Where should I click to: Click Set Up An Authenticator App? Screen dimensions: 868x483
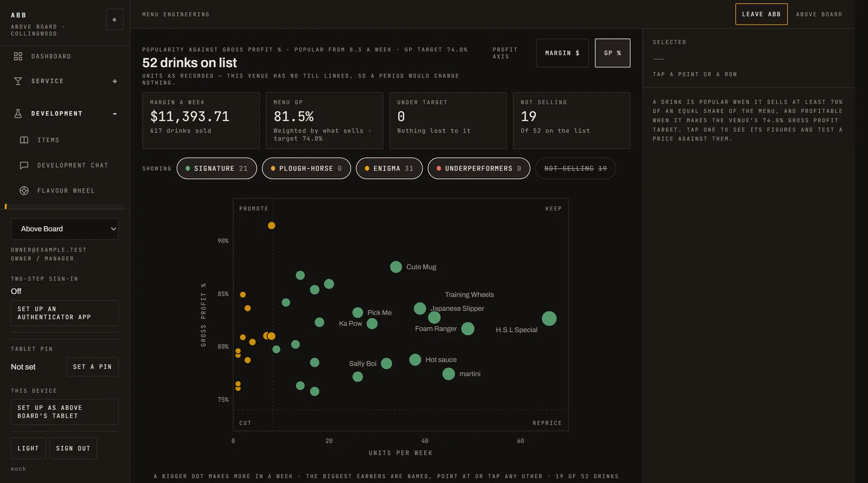pos(65,313)
